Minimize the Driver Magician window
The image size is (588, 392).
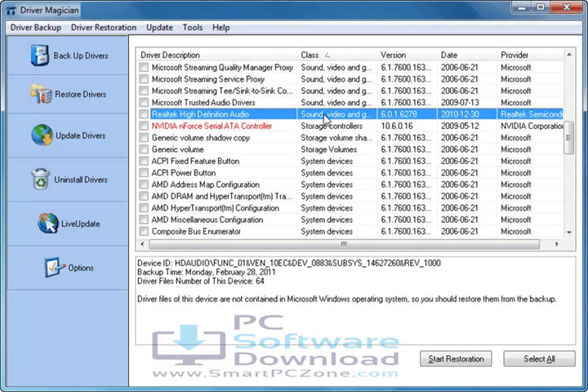pos(521,7)
